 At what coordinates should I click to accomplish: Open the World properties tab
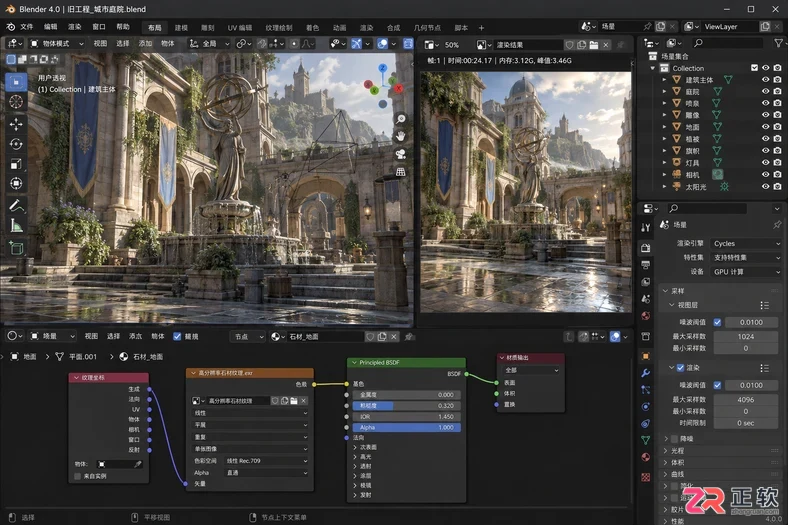click(x=646, y=316)
